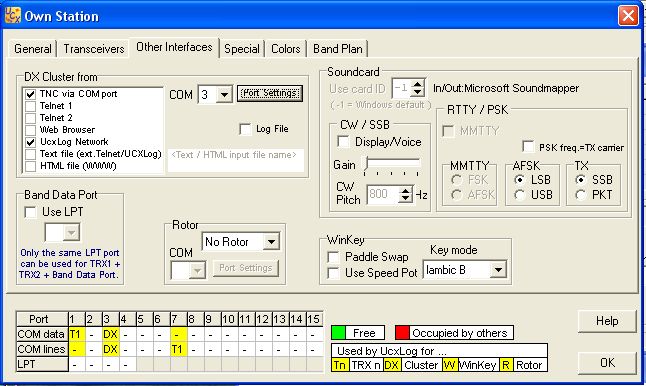The image size is (646, 386).
Task: Select AFSK USB radio button
Action: click(520, 194)
